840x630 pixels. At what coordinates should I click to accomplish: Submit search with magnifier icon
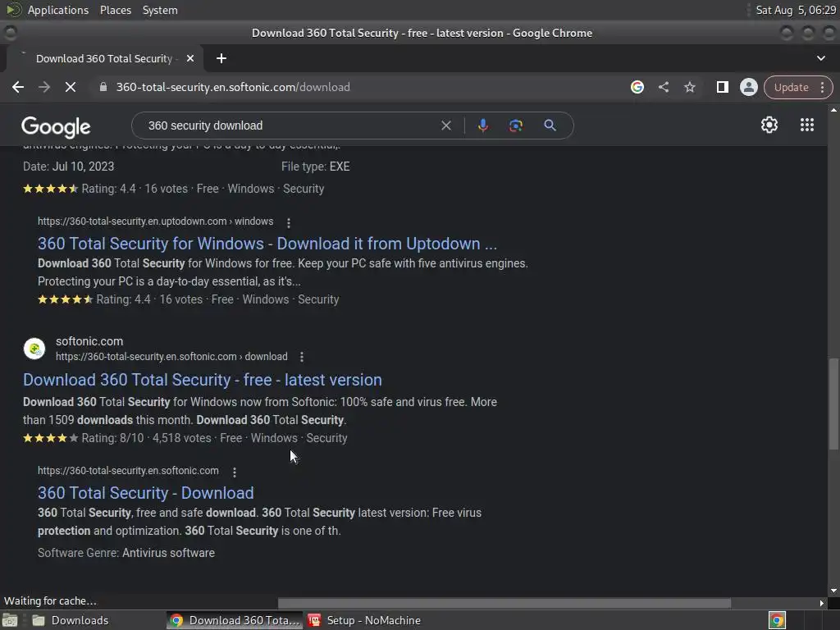coord(550,126)
